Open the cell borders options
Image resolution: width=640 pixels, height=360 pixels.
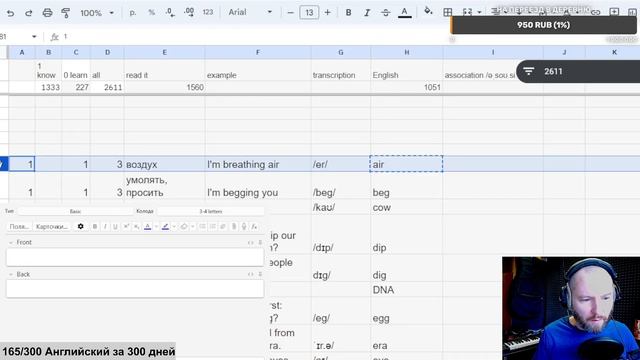[448, 12]
